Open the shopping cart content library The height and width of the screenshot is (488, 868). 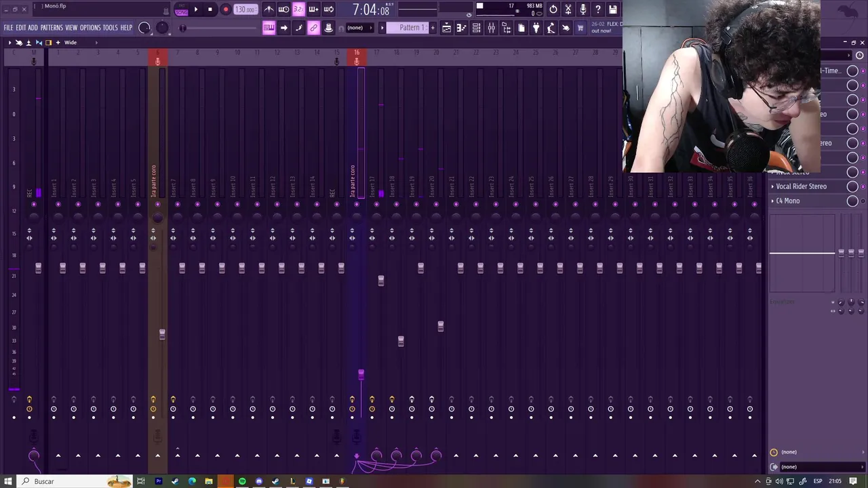point(580,28)
